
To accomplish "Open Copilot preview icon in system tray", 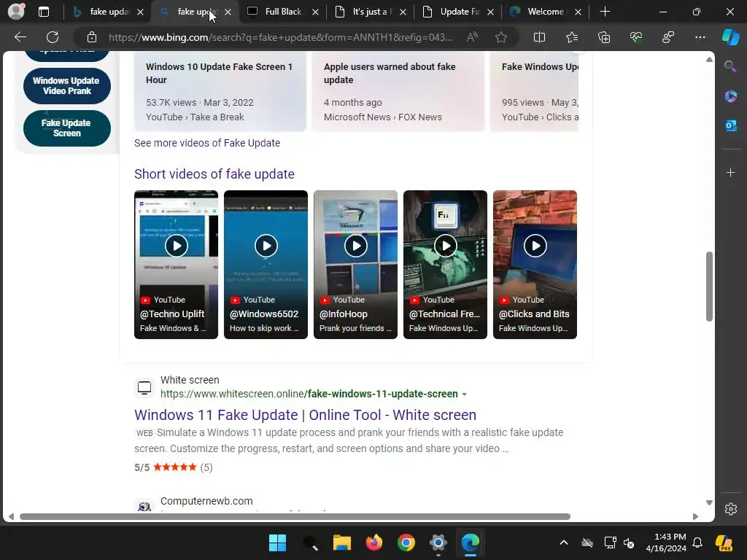I will pos(724,542).
